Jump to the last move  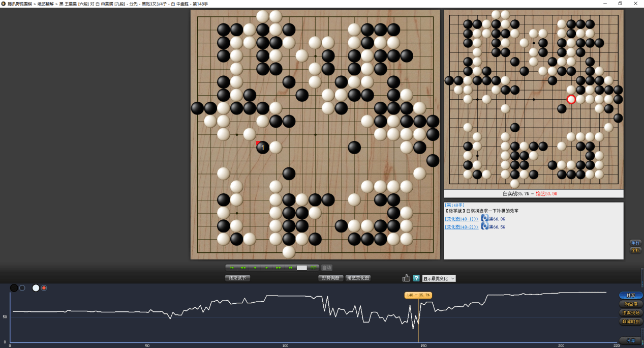point(290,268)
